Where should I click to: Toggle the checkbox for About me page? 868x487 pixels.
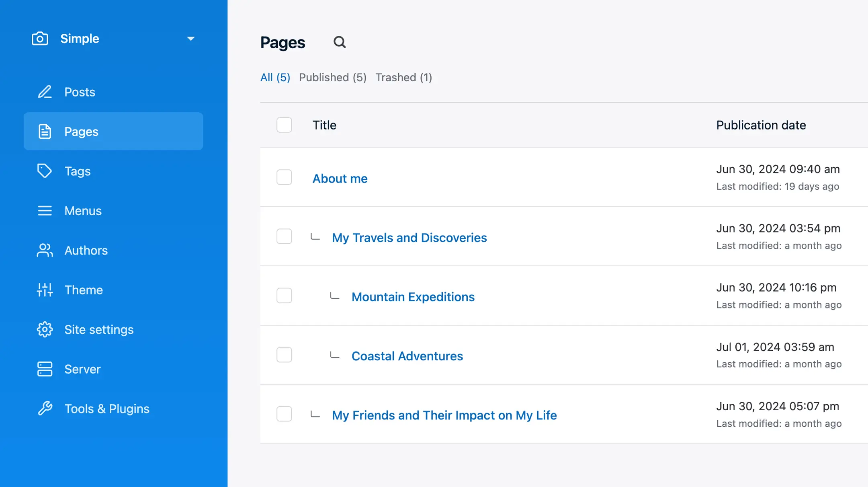click(284, 177)
